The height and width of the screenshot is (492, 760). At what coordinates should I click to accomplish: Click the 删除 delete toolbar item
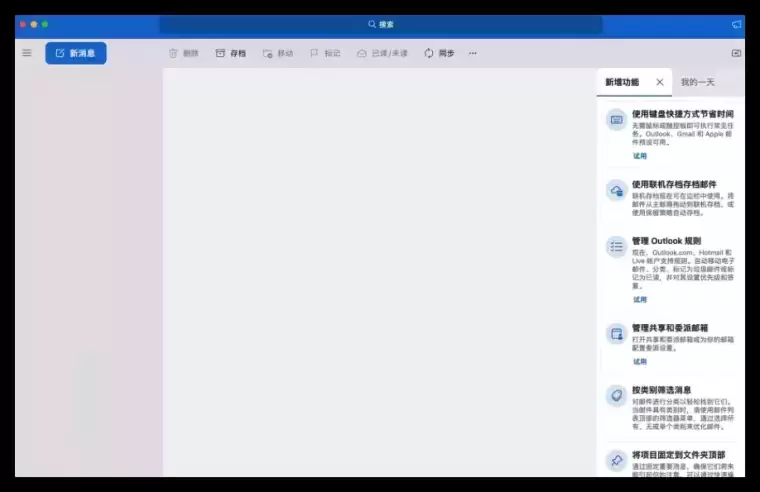click(184, 53)
